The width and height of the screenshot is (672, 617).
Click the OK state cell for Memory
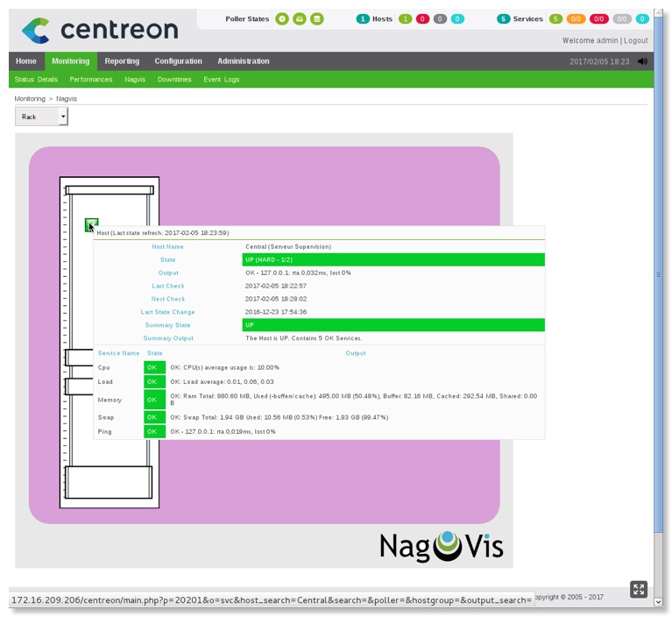click(154, 400)
